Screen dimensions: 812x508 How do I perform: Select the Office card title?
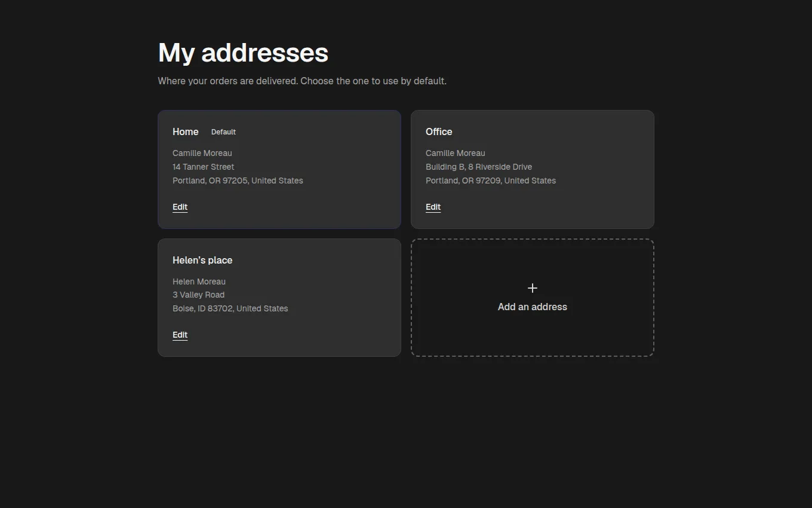point(439,131)
